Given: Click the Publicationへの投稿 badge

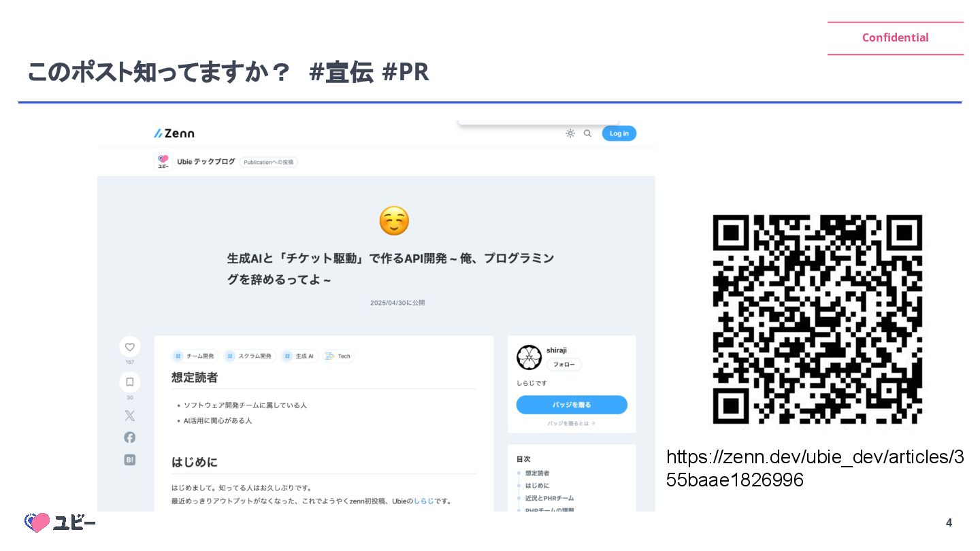Looking at the screenshot, I should click(x=269, y=162).
